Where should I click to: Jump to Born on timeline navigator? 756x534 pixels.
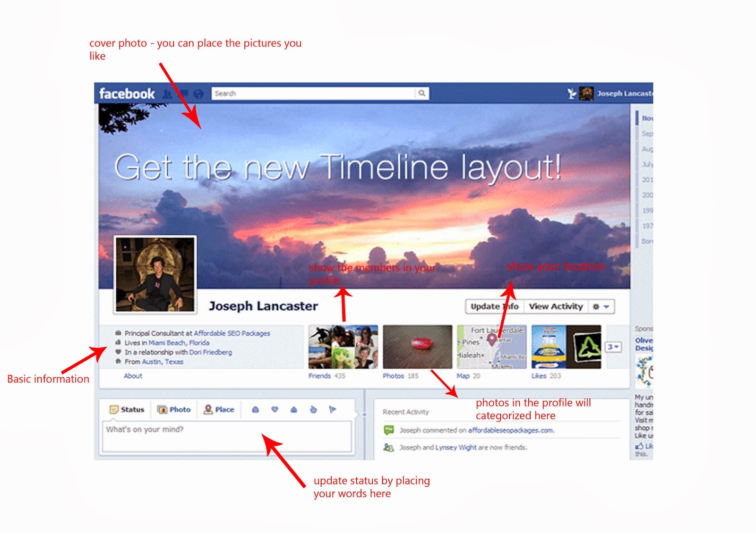[x=647, y=241]
